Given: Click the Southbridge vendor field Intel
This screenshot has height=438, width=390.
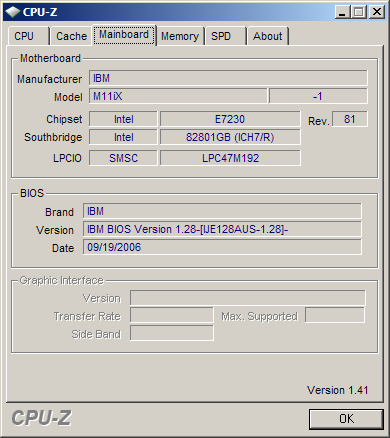Looking at the screenshot, I should (123, 137).
